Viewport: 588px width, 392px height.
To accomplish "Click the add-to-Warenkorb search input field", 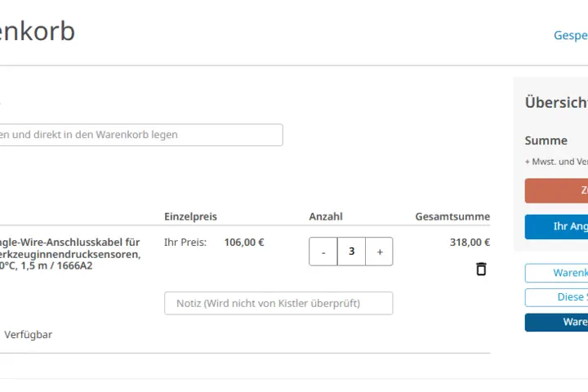I will click(x=141, y=135).
